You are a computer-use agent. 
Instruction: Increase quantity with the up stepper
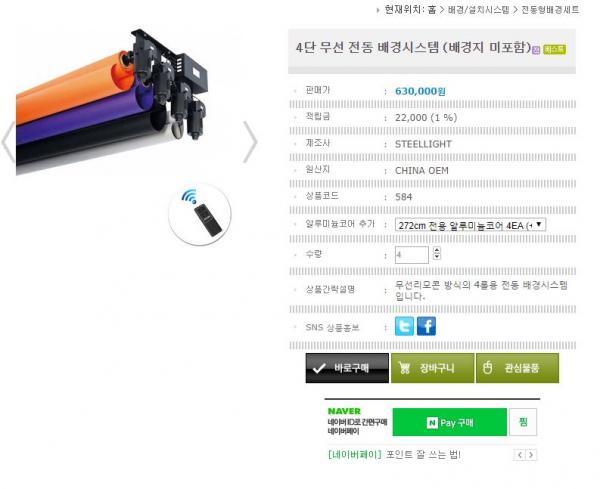pos(437,250)
